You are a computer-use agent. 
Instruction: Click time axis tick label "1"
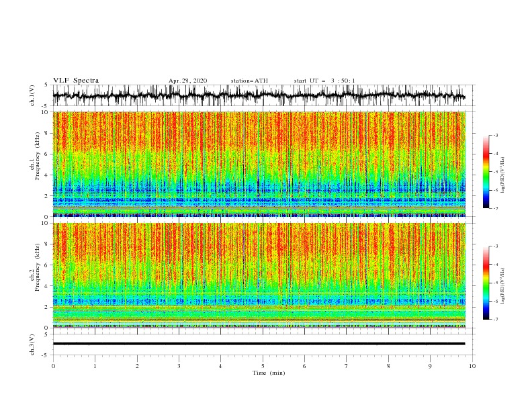coord(95,366)
